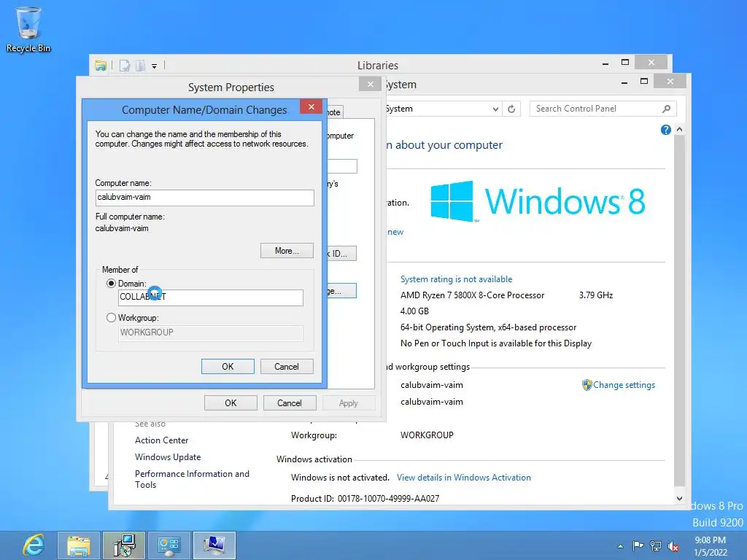Click Cancel in Computer Name/Domain Changes dialog

coord(287,366)
